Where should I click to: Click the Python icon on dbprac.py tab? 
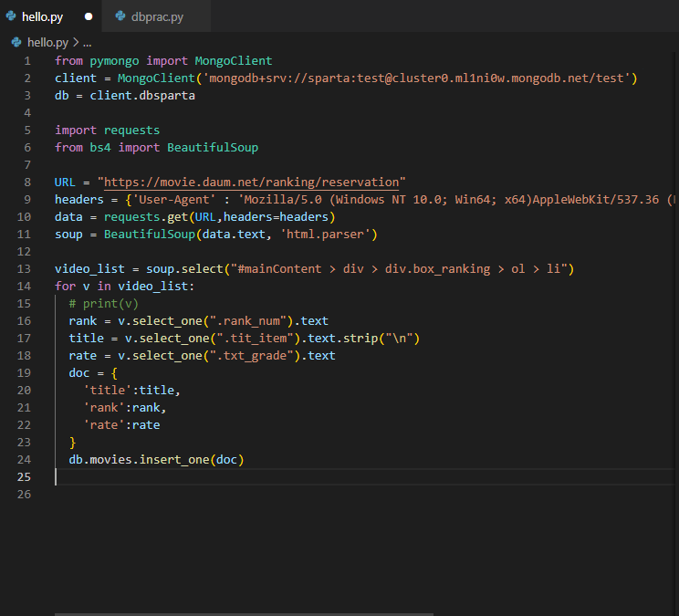(x=120, y=16)
